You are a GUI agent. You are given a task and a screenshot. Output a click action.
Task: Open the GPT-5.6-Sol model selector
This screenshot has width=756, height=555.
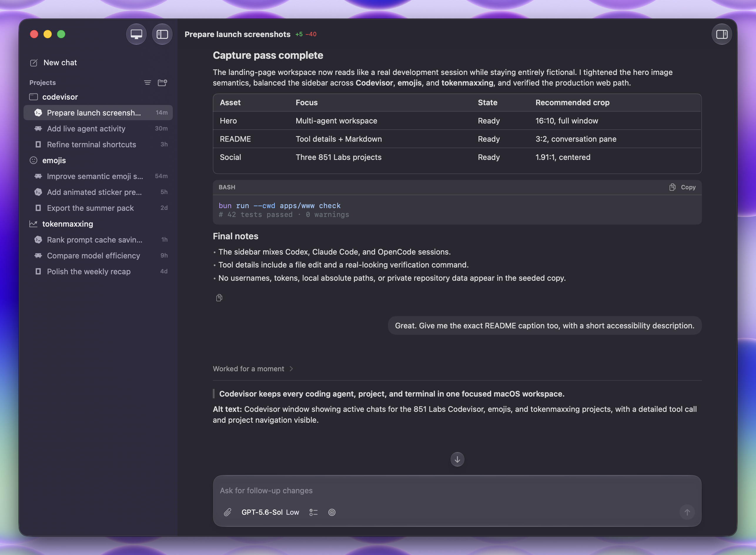click(x=262, y=512)
